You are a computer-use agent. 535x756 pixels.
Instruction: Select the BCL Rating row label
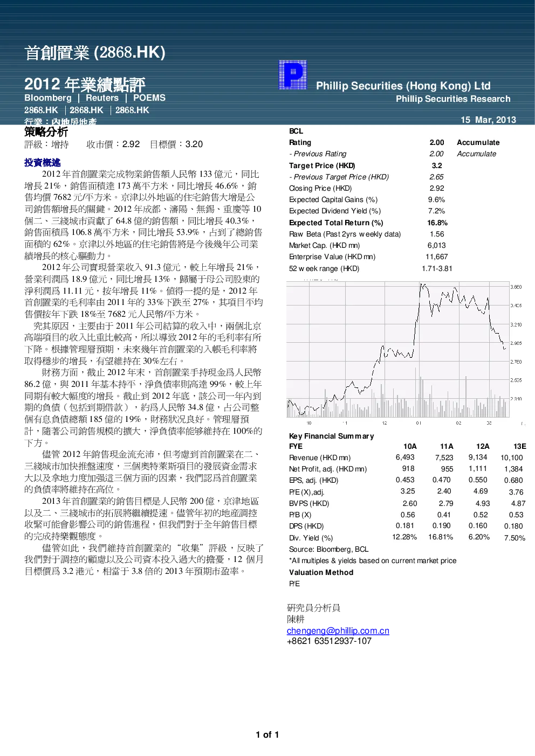pyautogui.click(x=300, y=143)
